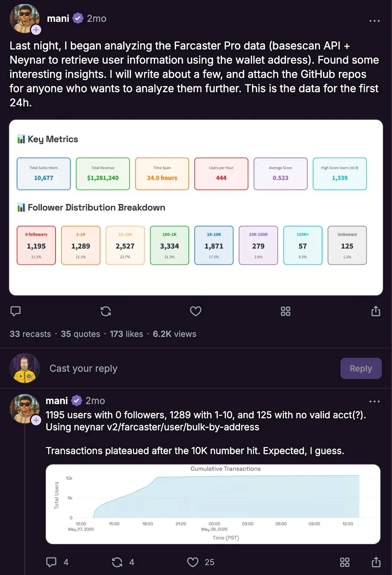Follow mani via plus badge on top avatar
392x575 pixels.
36,30
